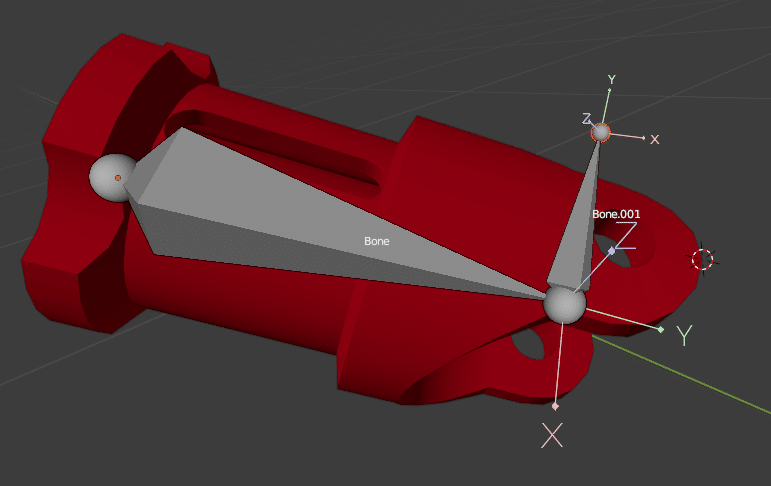
Task: Click the pink X axis end diamond handle
Action: pyautogui.click(x=555, y=406)
